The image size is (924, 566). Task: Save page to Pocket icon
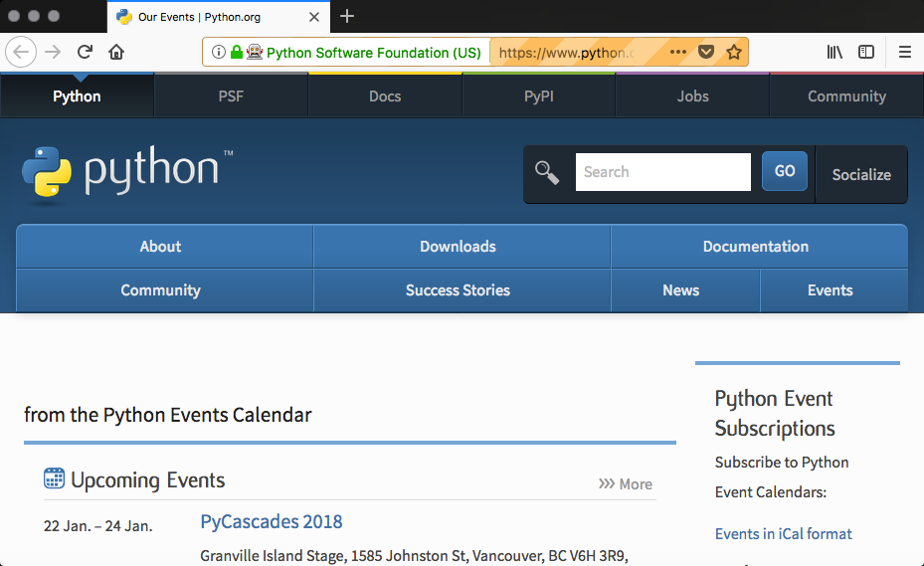click(706, 53)
